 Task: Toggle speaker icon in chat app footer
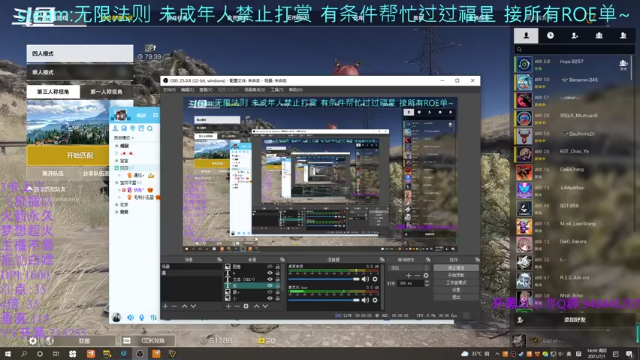[x=131, y=317]
